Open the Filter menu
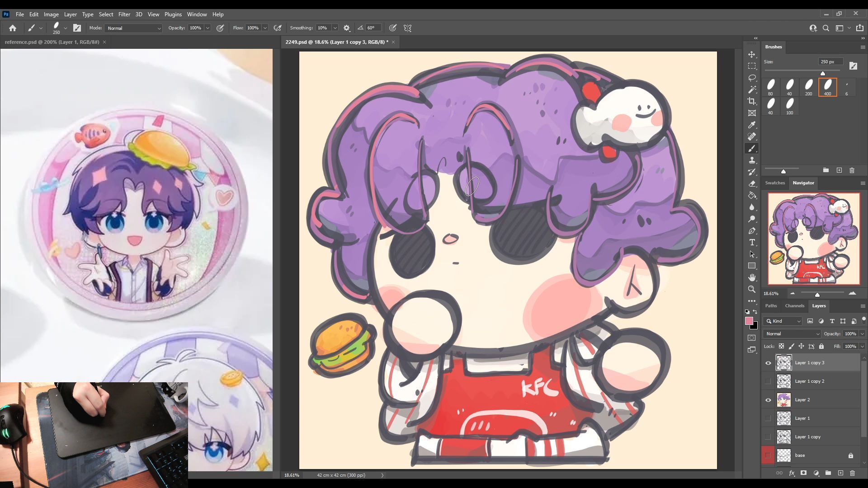Viewport: 868px width, 488px height. click(x=124, y=14)
